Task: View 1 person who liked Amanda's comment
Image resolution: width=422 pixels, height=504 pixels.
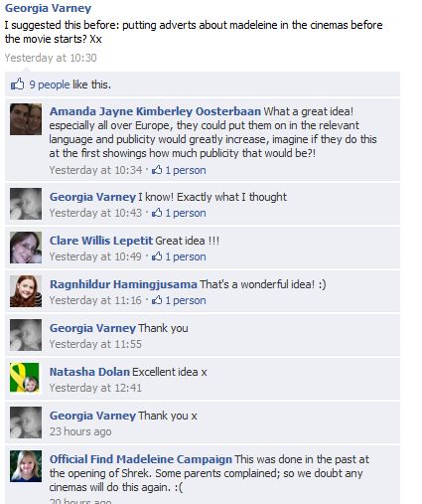Action: click(x=186, y=170)
